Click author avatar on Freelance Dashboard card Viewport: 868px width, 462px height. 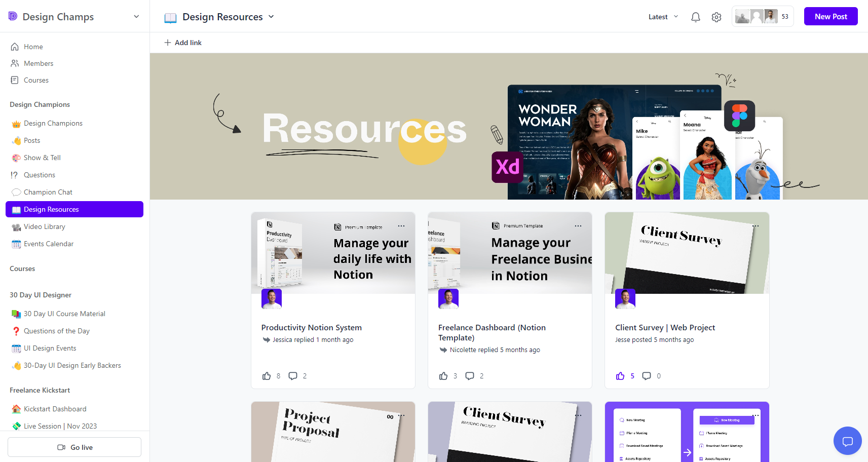[x=448, y=299]
